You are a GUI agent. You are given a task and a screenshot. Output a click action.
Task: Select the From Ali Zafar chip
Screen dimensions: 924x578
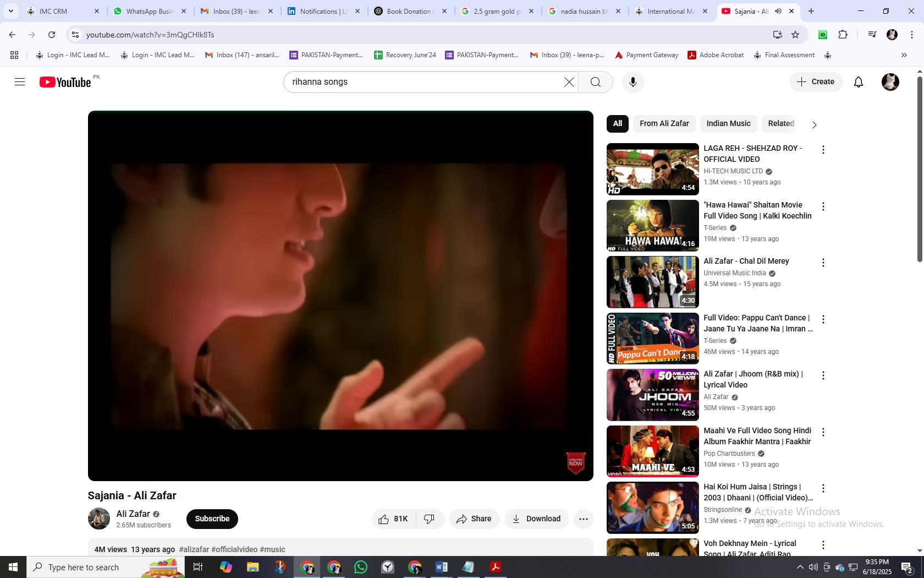pos(664,124)
